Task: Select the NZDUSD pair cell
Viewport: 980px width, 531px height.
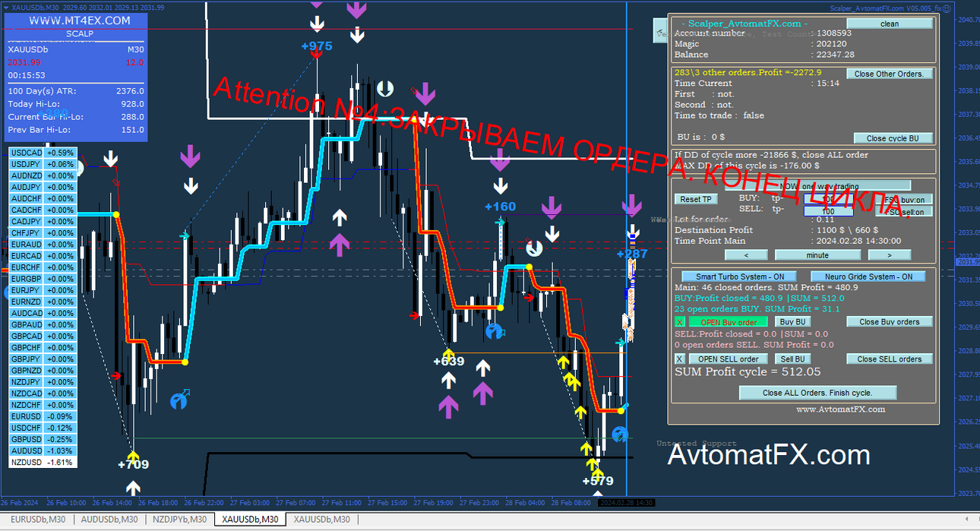Action: coord(26,462)
